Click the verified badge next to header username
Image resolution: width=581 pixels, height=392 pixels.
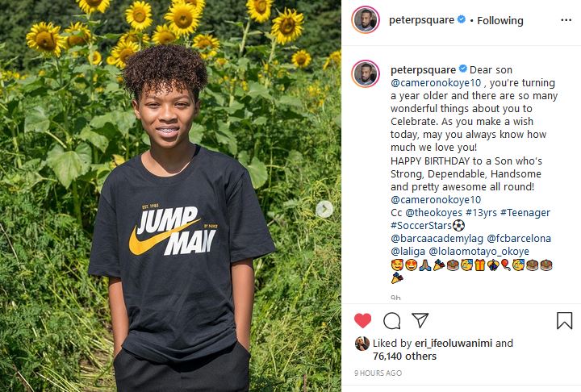[462, 19]
